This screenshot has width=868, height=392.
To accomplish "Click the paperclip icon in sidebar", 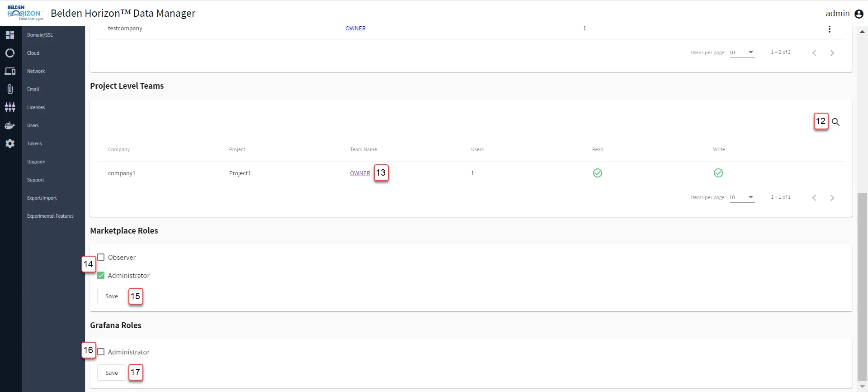I will (x=10, y=89).
